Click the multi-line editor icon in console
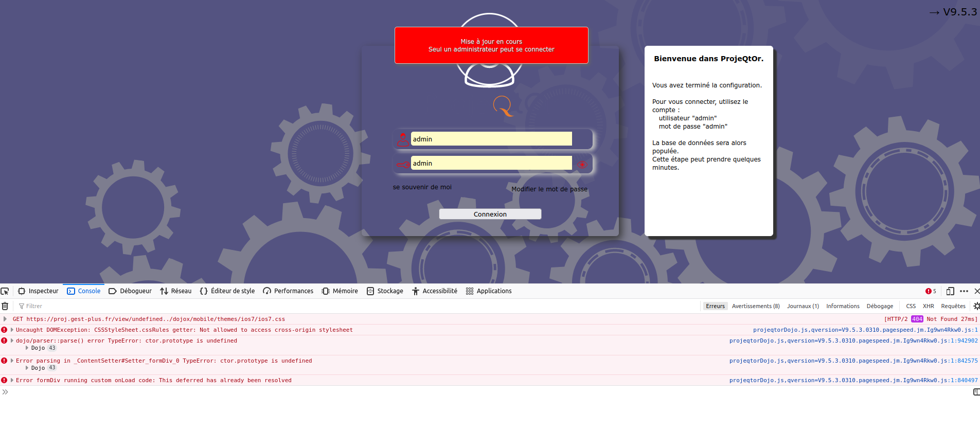980x448 pixels. coord(976,392)
